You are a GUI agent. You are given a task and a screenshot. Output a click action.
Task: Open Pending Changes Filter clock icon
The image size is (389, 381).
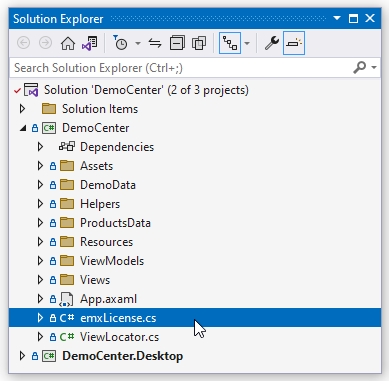coord(120,43)
